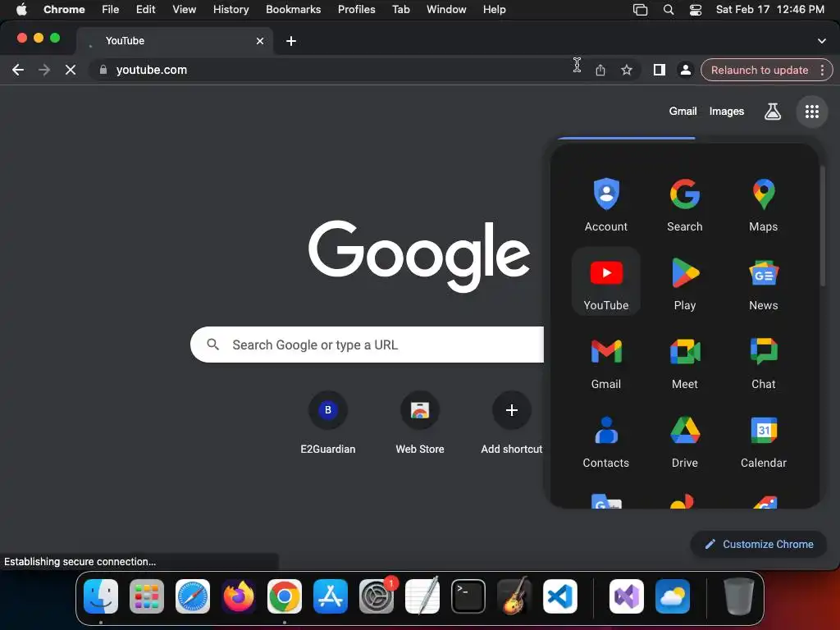
Task: Open Gmail link at top
Action: [682, 111]
